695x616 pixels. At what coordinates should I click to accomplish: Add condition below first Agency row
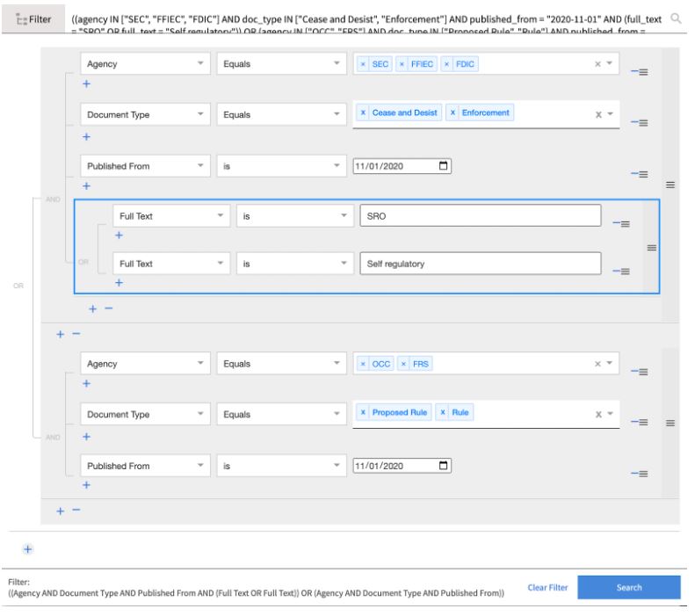tap(86, 83)
